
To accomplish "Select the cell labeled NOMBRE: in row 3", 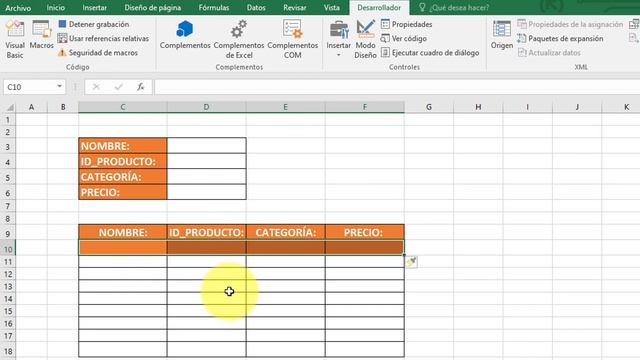I will click(x=123, y=146).
